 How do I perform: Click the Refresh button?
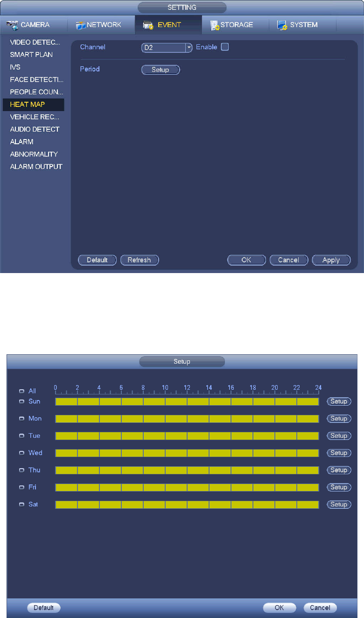(140, 260)
